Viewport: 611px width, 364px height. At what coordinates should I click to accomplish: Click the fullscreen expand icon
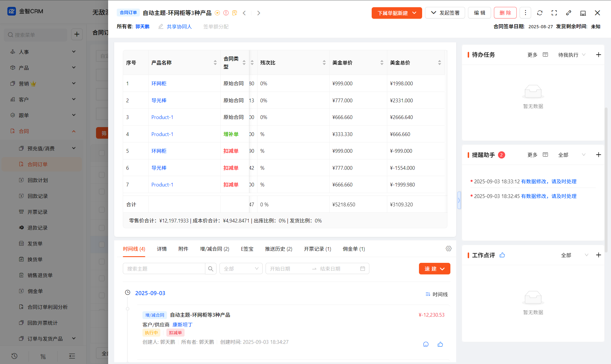click(554, 13)
